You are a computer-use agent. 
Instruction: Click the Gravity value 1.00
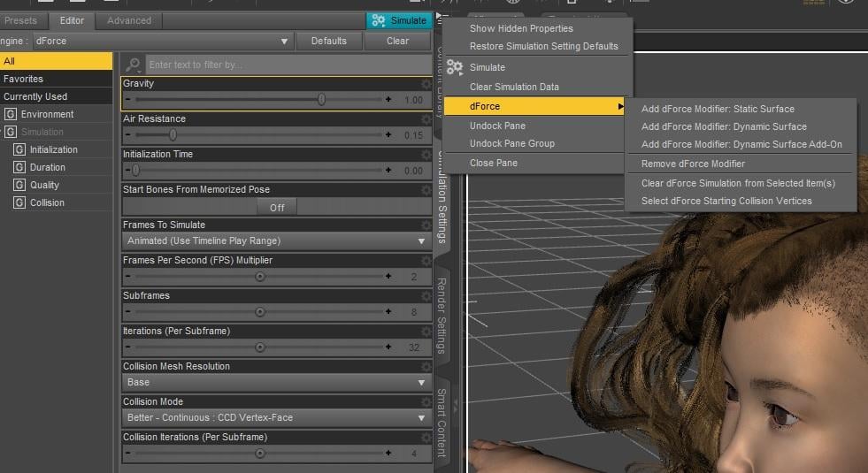[x=413, y=100]
